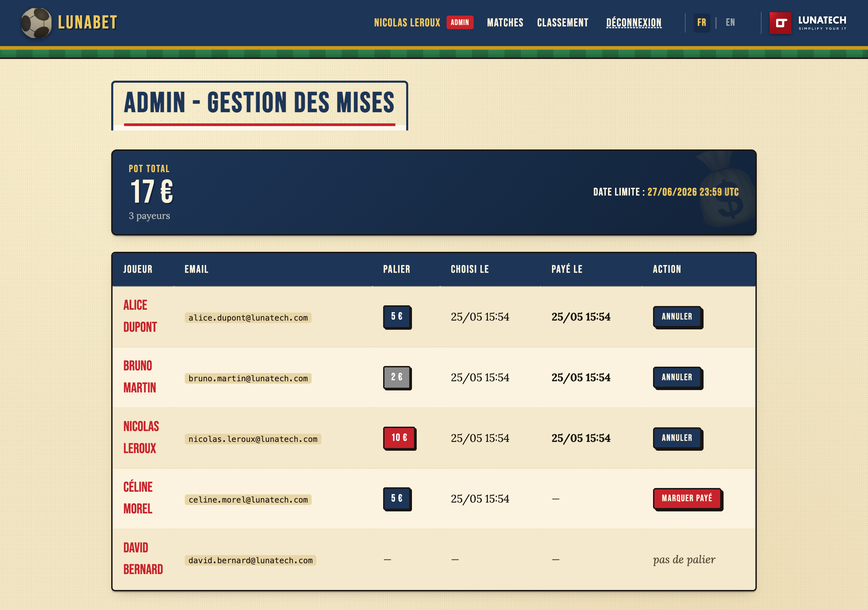Click player name Bruno Martin
868x610 pixels.
coord(139,377)
